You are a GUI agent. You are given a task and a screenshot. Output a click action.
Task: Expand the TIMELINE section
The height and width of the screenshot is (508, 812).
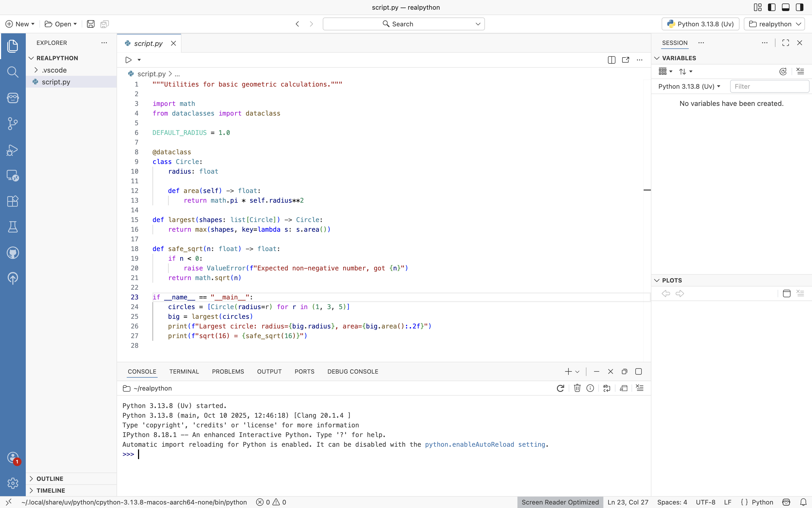click(71, 491)
